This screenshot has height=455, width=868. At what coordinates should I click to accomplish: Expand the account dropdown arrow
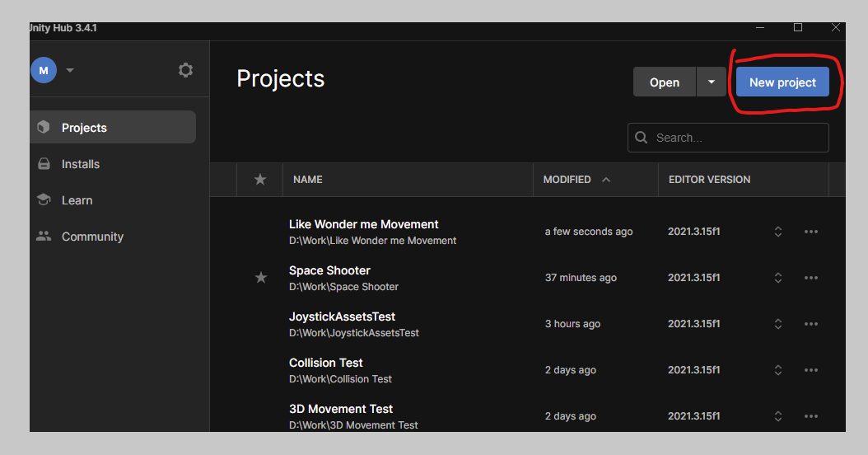(70, 70)
